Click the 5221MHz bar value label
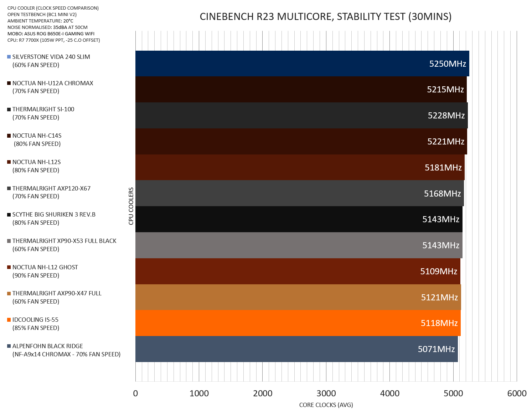 click(x=446, y=142)
